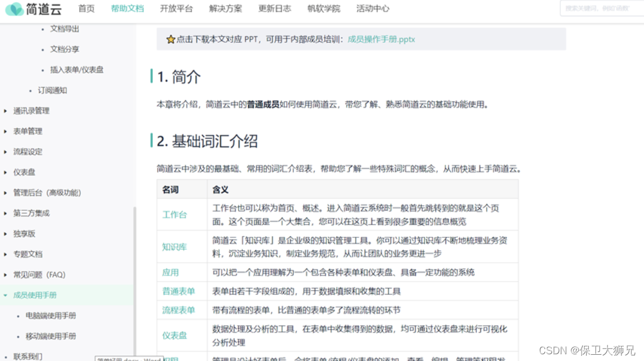Image resolution: width=644 pixels, height=361 pixels.
Task: Collapse the 成员使用手册 section arrow
Action: 6,295
